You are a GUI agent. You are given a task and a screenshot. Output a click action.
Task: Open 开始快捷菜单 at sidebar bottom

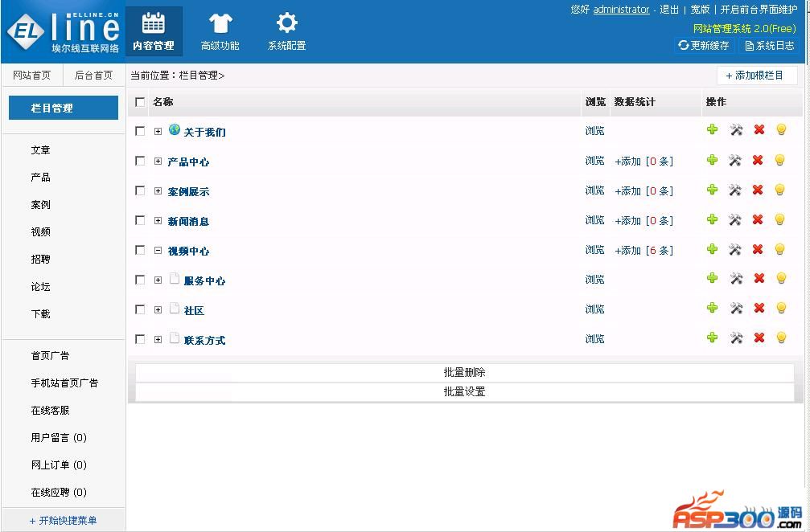tap(63, 520)
